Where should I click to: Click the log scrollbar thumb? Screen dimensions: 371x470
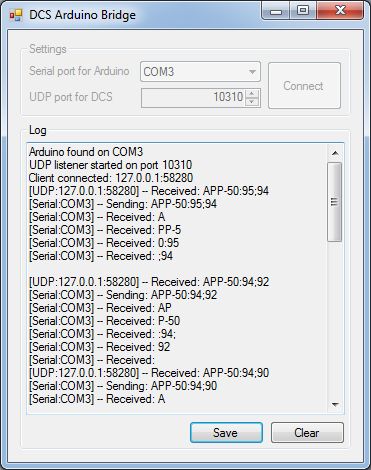point(335,202)
